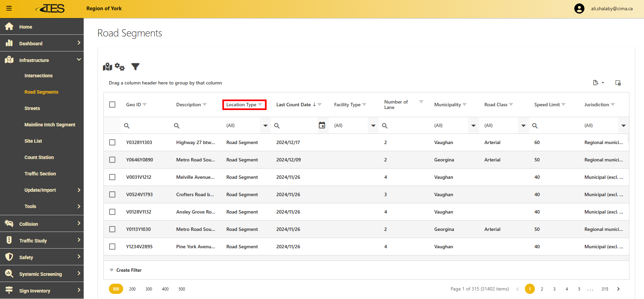Set page size to 200
This screenshot has height=299, width=644.
click(x=132, y=289)
